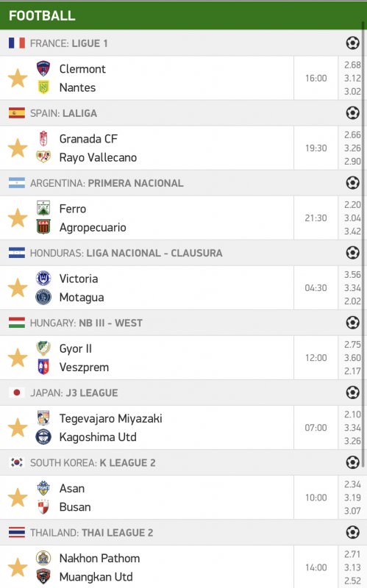Image resolution: width=367 pixels, height=588 pixels.
Task: Open the Ferro vs Agropecuario match
Action: coord(146,218)
